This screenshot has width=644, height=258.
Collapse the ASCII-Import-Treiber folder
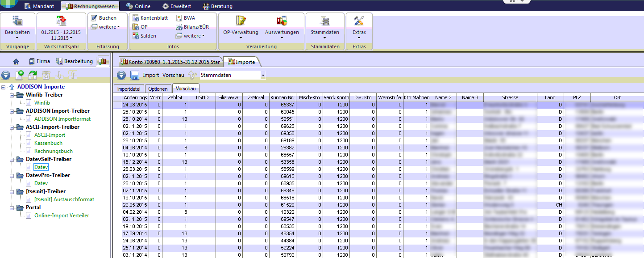pos(12,127)
